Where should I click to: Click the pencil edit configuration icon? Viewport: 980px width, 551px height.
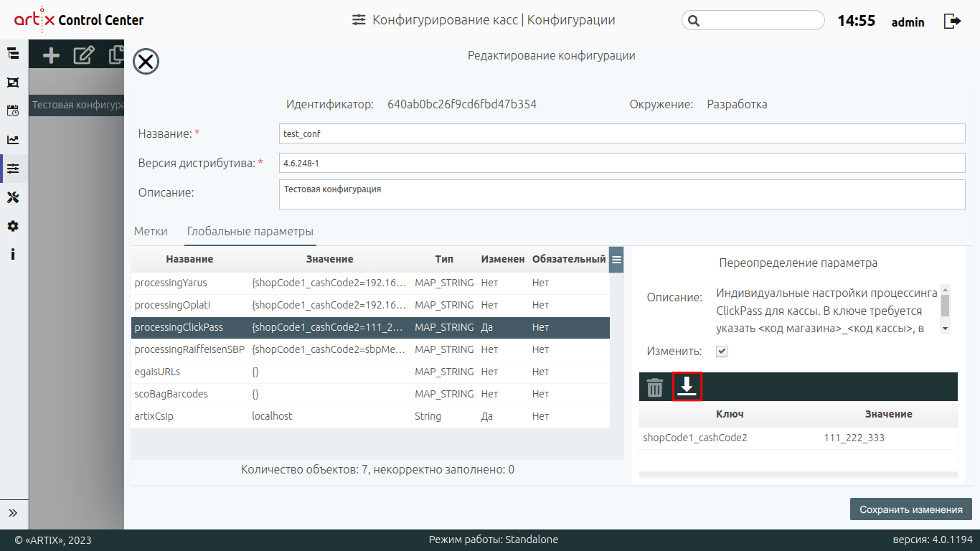84,55
